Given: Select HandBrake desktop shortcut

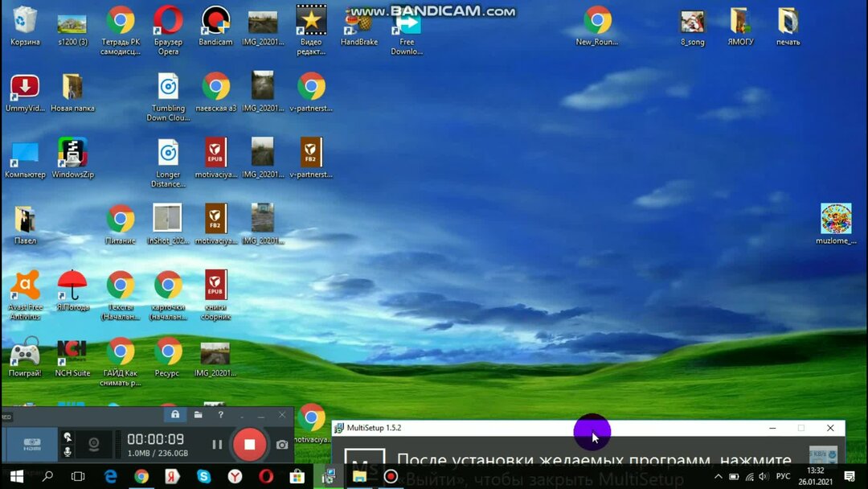Looking at the screenshot, I should 358,27.
